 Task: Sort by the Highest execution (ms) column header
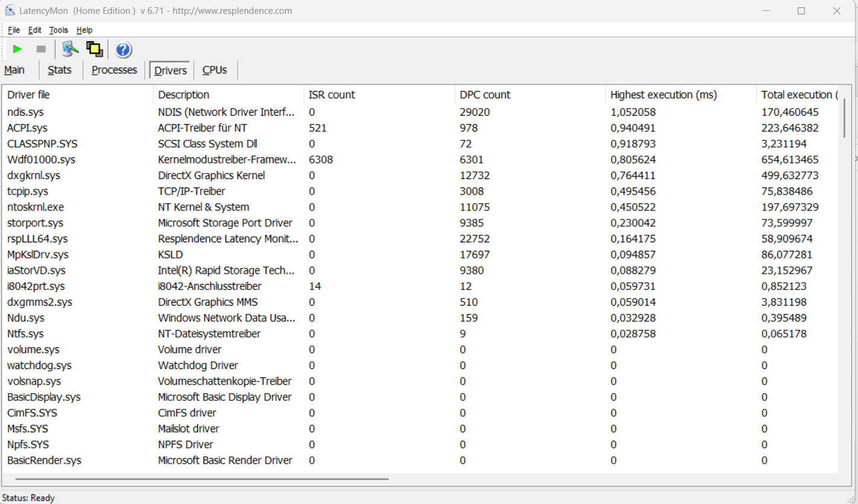pos(664,95)
